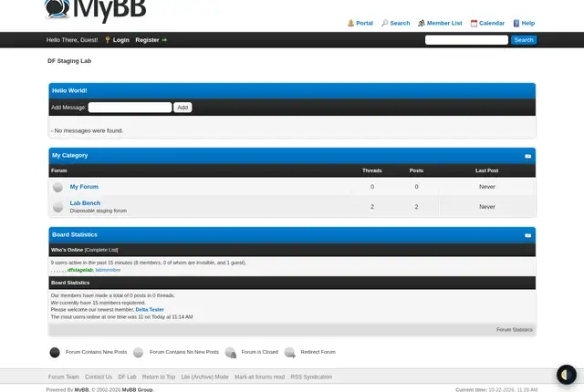584x392 pixels.
Task: Open the Search page link
Action: [x=400, y=23]
